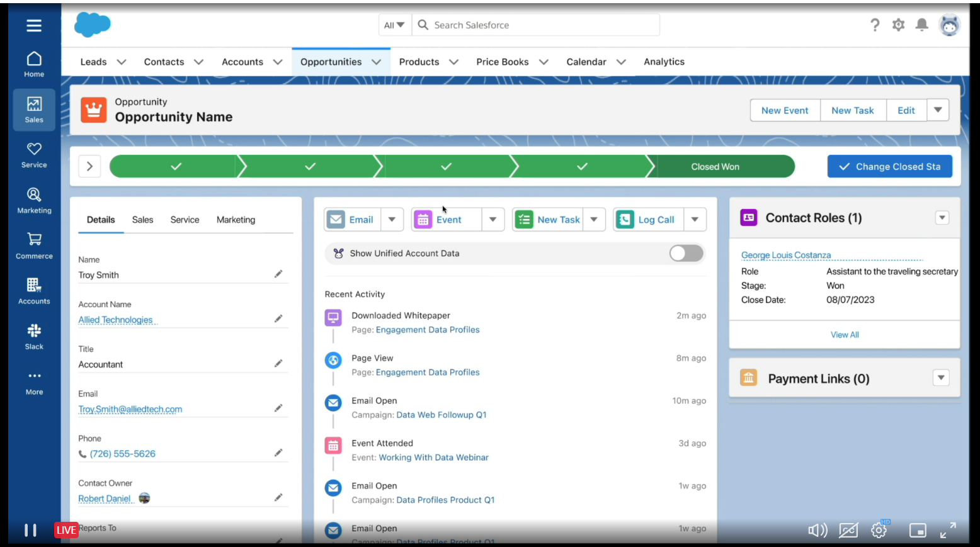
Task: Click the Contact Roles card icon
Action: point(748,218)
